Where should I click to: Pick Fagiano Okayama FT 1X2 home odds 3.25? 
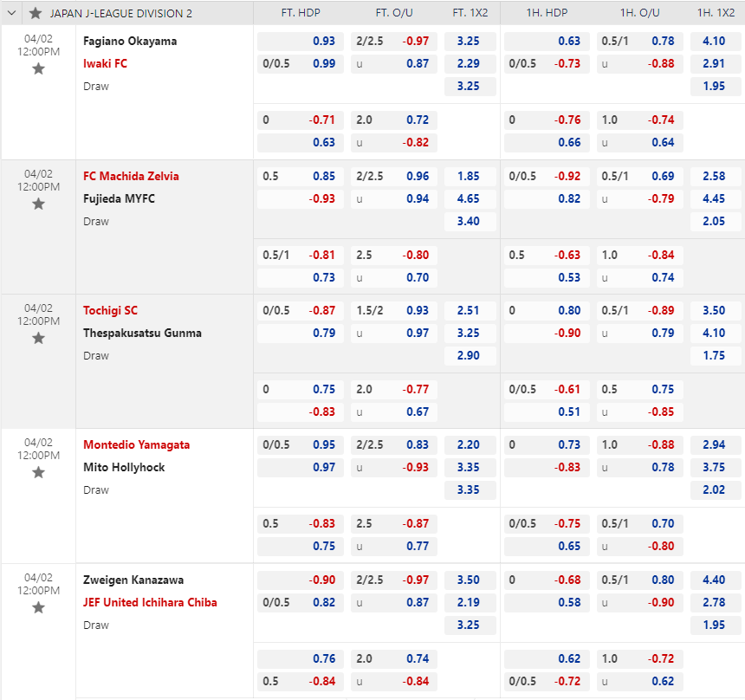[x=470, y=42]
